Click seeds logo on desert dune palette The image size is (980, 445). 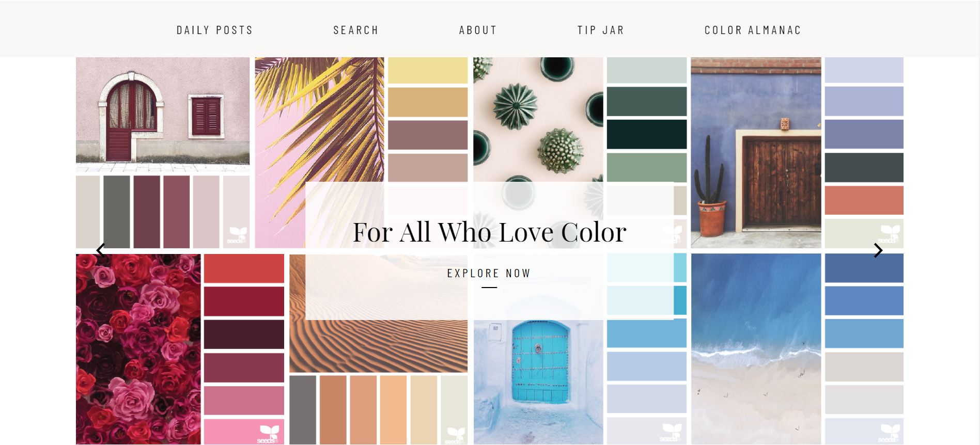click(x=456, y=435)
